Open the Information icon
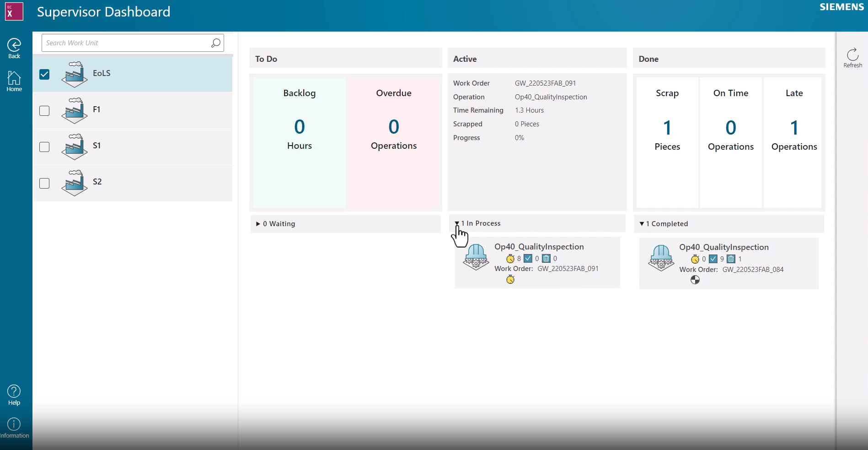Image resolution: width=868 pixels, height=450 pixels. pyautogui.click(x=14, y=424)
